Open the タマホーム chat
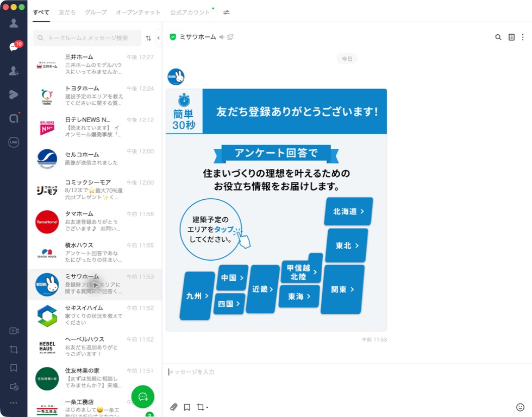 pyautogui.click(x=95, y=222)
